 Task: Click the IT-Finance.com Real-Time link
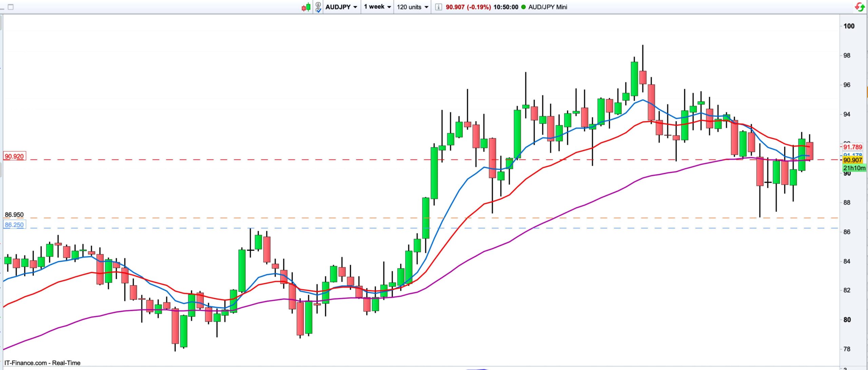click(42, 363)
